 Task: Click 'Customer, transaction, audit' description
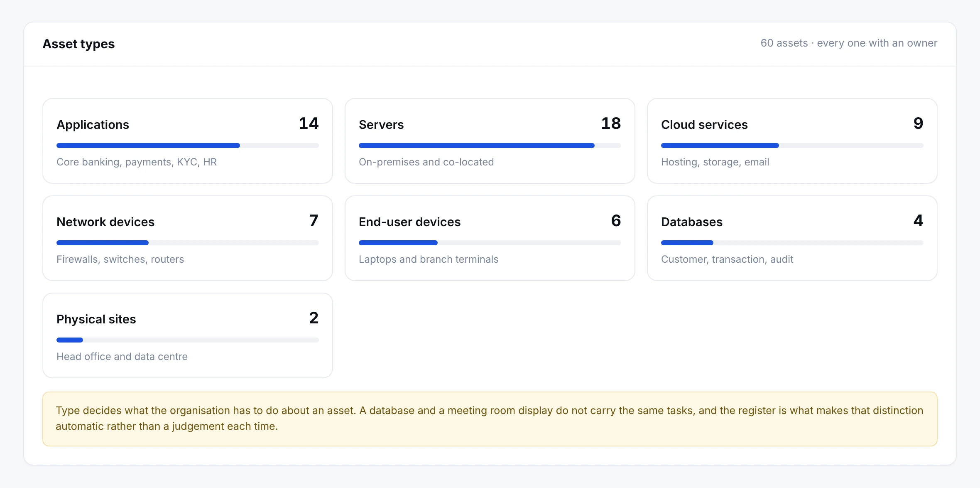coord(727,259)
